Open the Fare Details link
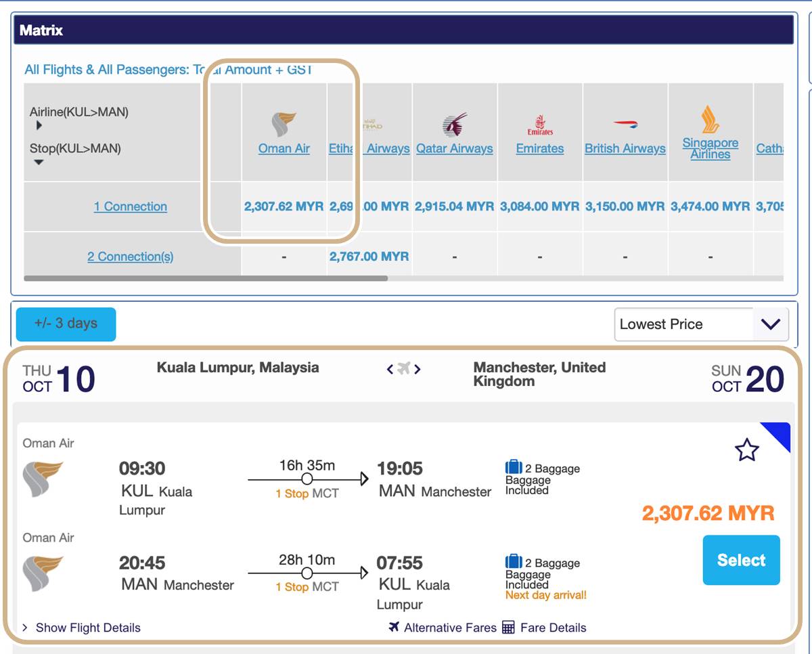The height and width of the screenshot is (654, 812). (554, 628)
